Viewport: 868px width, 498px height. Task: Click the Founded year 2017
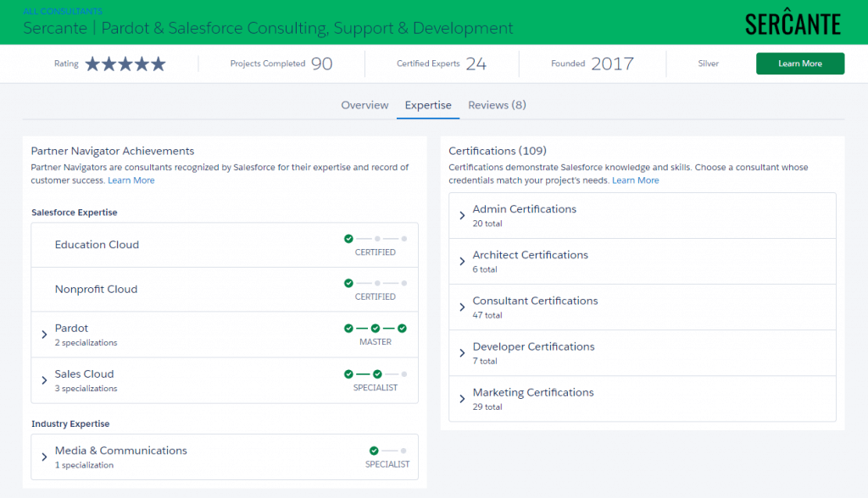(x=612, y=64)
